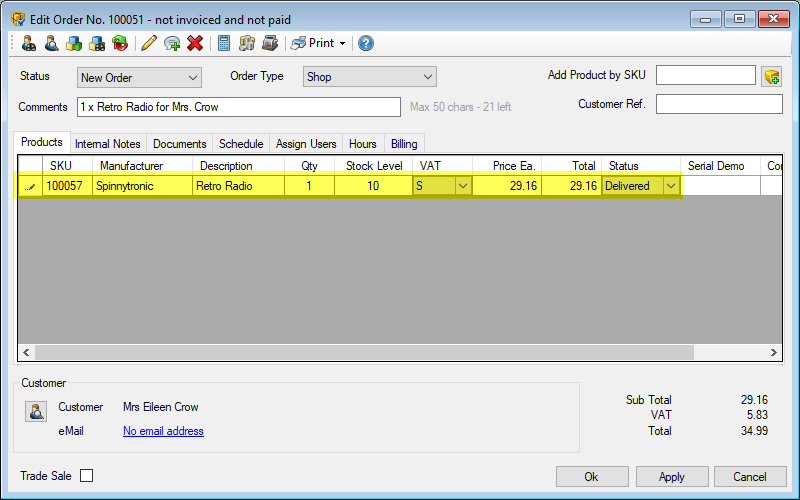
Task: Click the No email address link
Action: point(163,431)
